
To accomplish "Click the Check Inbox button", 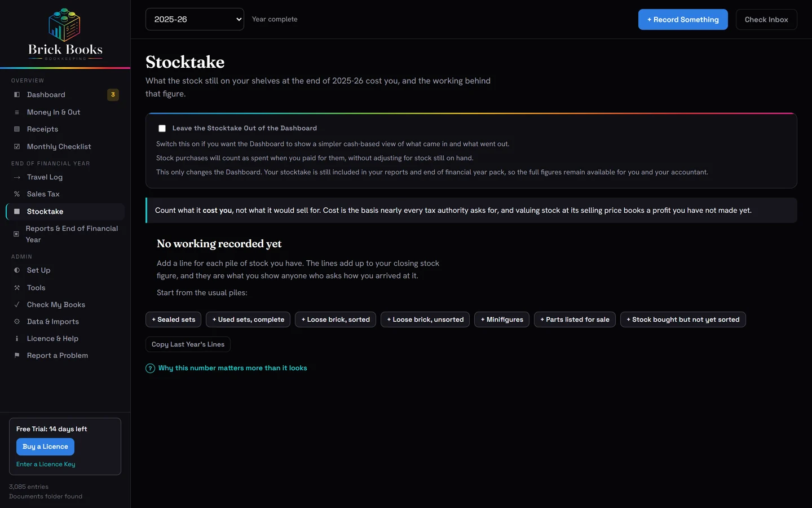I will (x=766, y=20).
